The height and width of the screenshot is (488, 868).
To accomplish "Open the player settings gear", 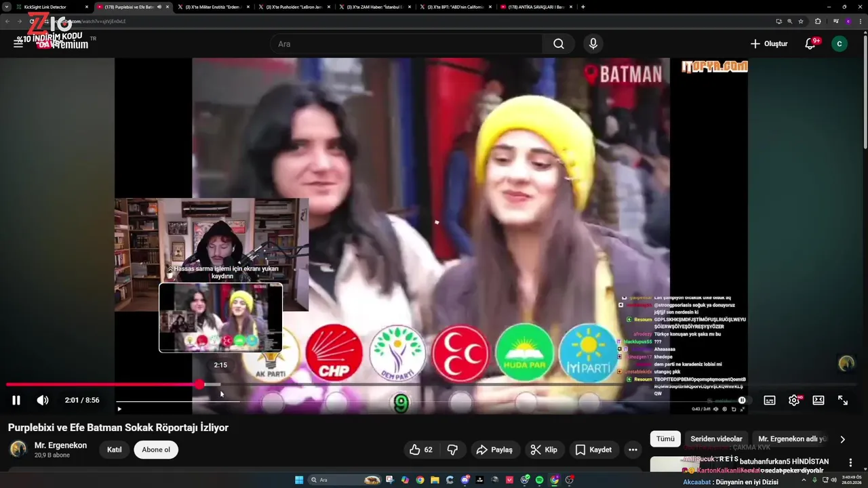I will (x=794, y=400).
